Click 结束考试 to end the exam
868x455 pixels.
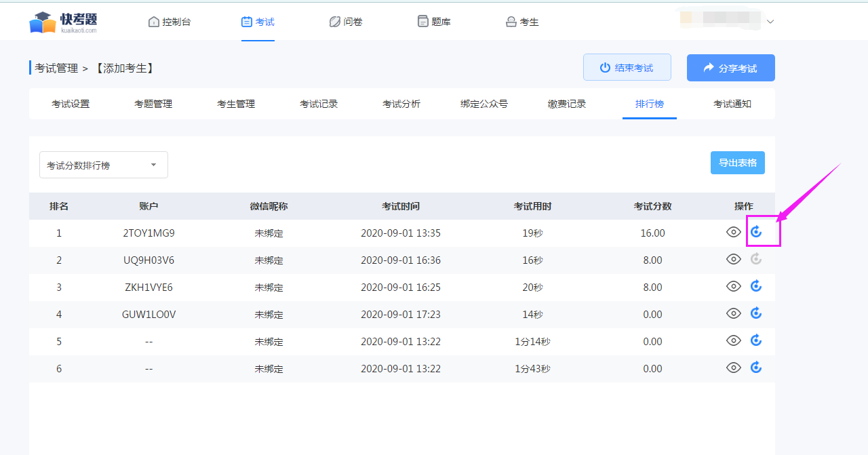(x=627, y=68)
